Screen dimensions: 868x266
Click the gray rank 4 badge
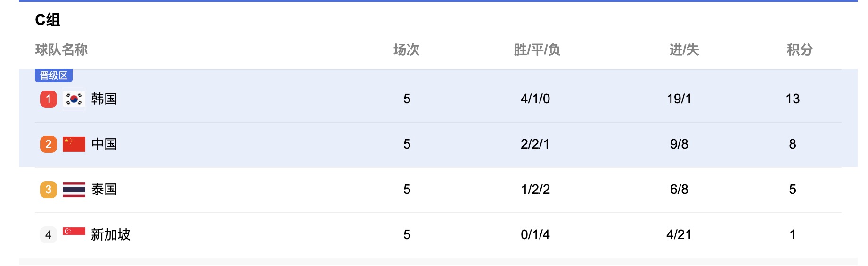[x=49, y=235]
